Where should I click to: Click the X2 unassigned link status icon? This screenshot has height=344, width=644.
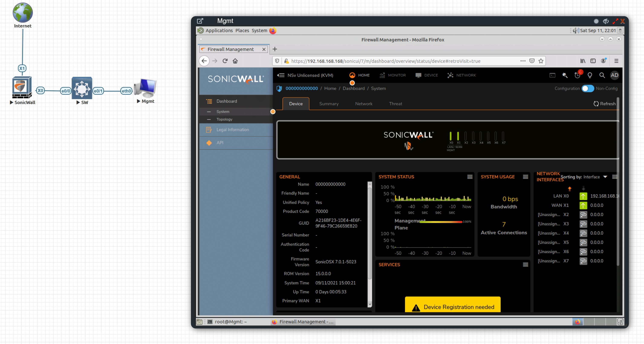pyautogui.click(x=583, y=214)
